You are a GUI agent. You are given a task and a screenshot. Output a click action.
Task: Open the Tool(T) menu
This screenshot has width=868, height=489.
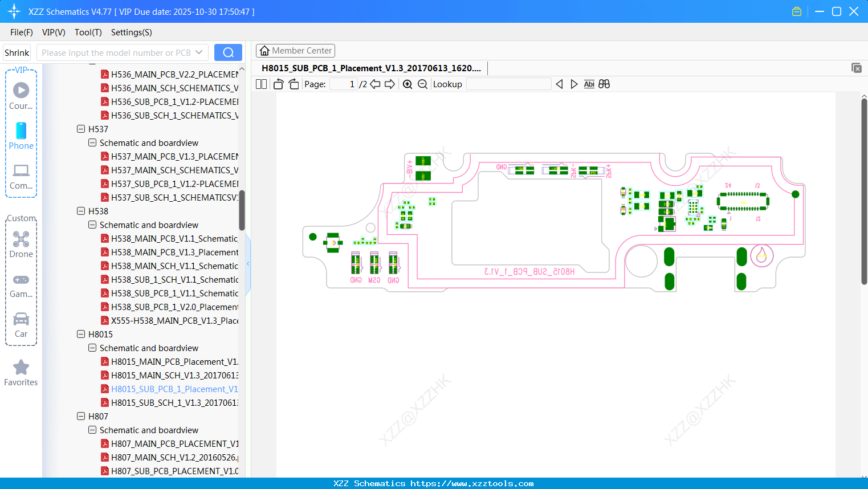click(x=88, y=32)
